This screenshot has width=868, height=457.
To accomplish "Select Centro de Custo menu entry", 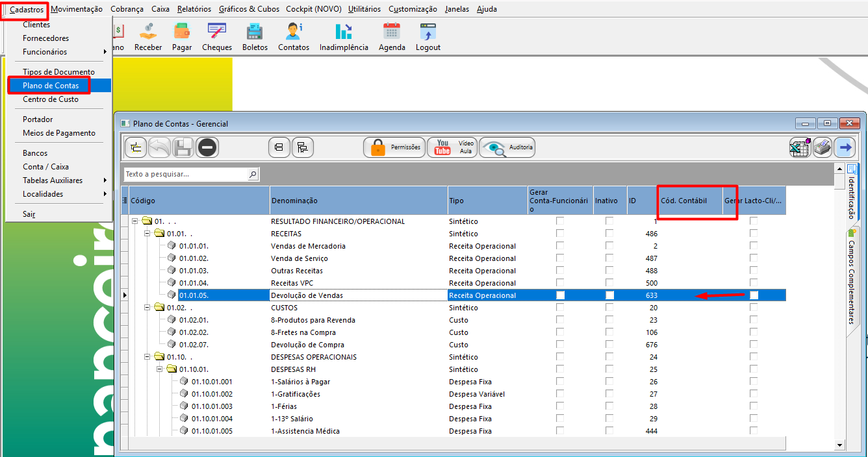I will coord(51,99).
